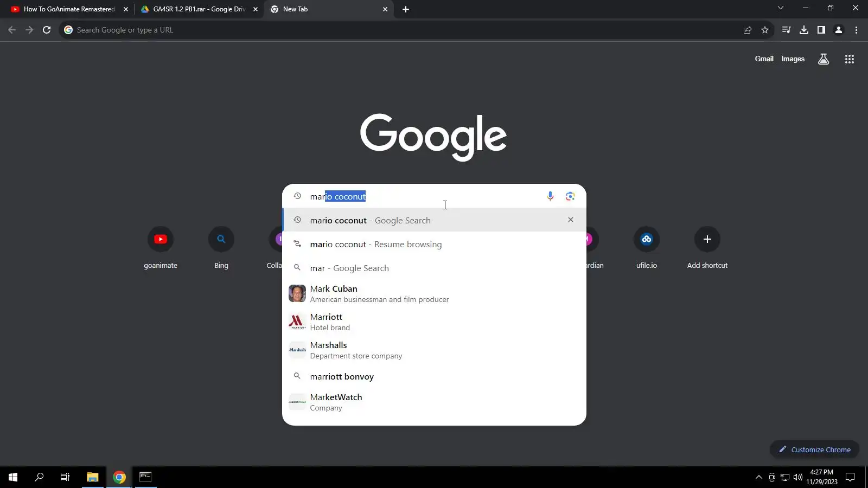The width and height of the screenshot is (868, 488).
Task: Open a new browser tab
Action: (x=406, y=9)
